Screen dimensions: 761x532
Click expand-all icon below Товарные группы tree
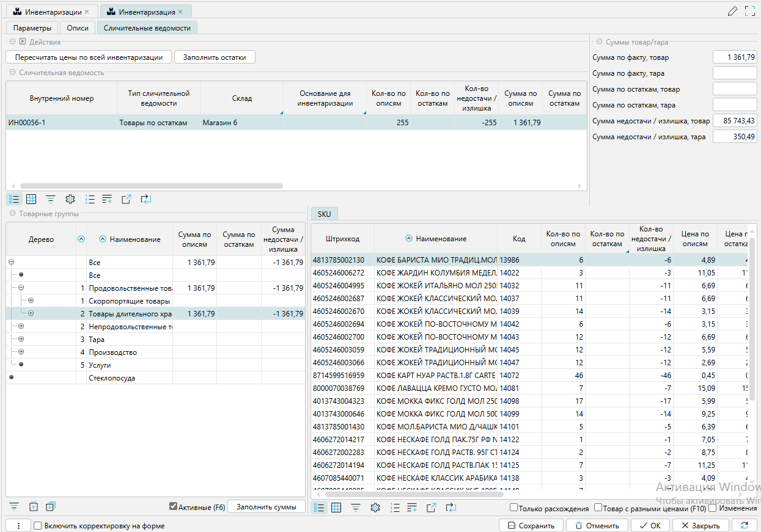click(x=51, y=506)
